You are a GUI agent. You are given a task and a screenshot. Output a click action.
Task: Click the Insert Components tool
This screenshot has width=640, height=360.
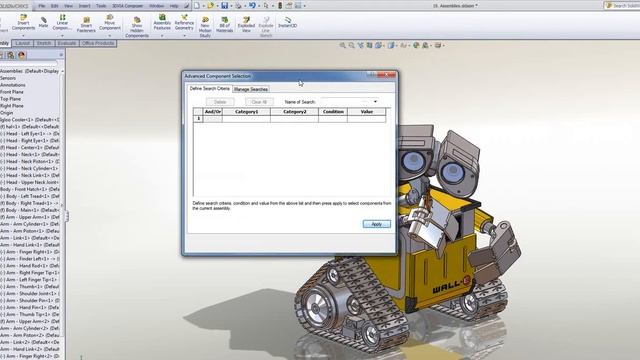(x=23, y=22)
